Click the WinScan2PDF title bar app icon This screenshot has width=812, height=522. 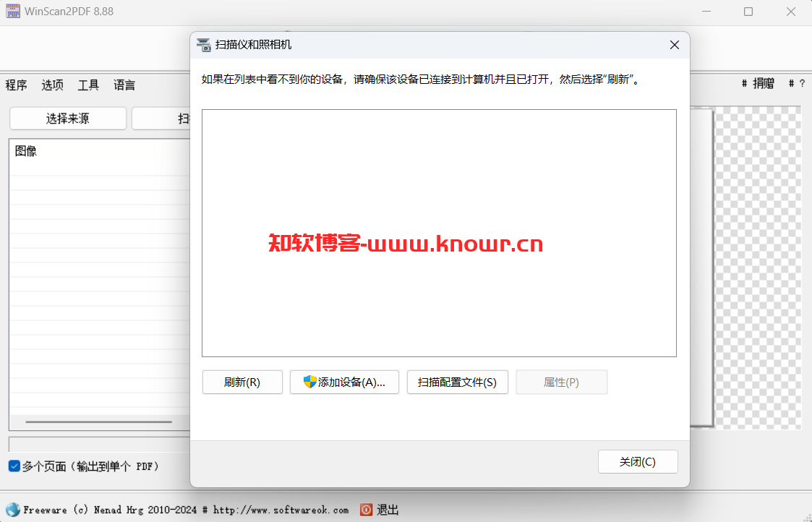coord(13,12)
